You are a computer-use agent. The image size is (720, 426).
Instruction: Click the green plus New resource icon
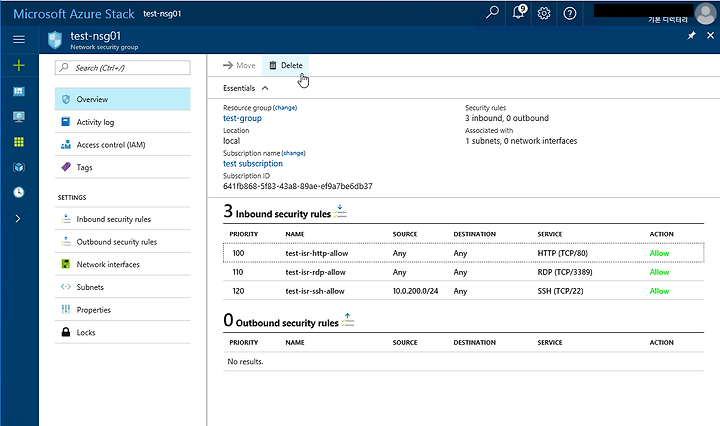[19, 66]
